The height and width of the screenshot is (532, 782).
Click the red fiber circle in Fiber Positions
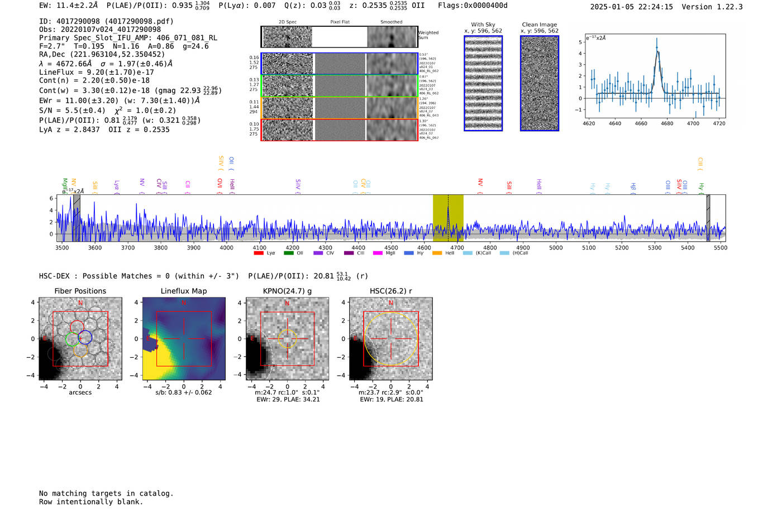click(x=77, y=328)
